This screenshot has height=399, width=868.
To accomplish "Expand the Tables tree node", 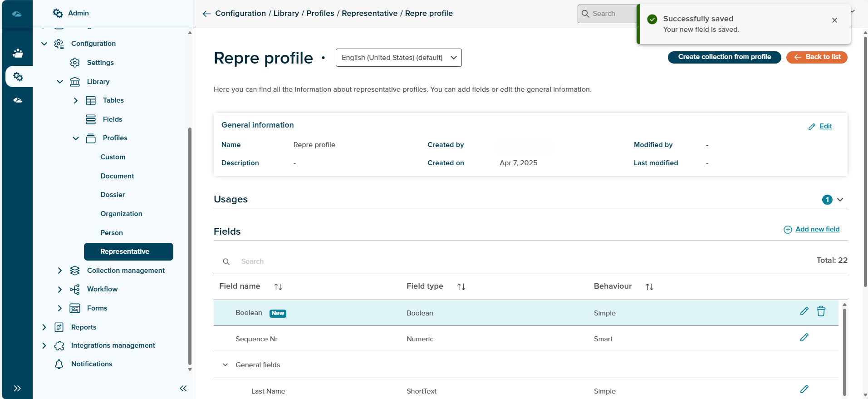I will click(76, 100).
